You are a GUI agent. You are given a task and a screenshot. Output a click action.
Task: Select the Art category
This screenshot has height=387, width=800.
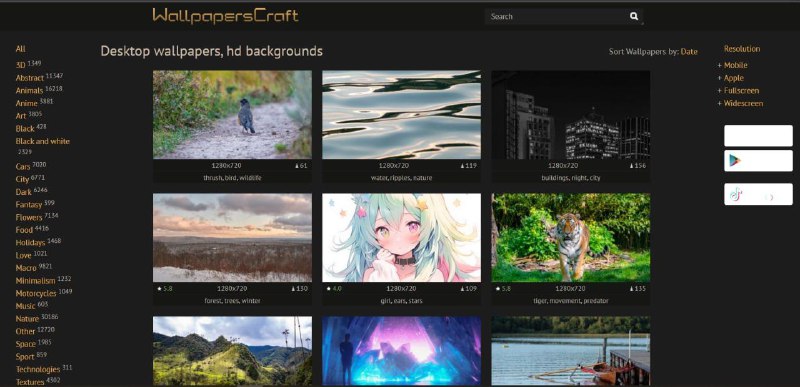tap(21, 116)
